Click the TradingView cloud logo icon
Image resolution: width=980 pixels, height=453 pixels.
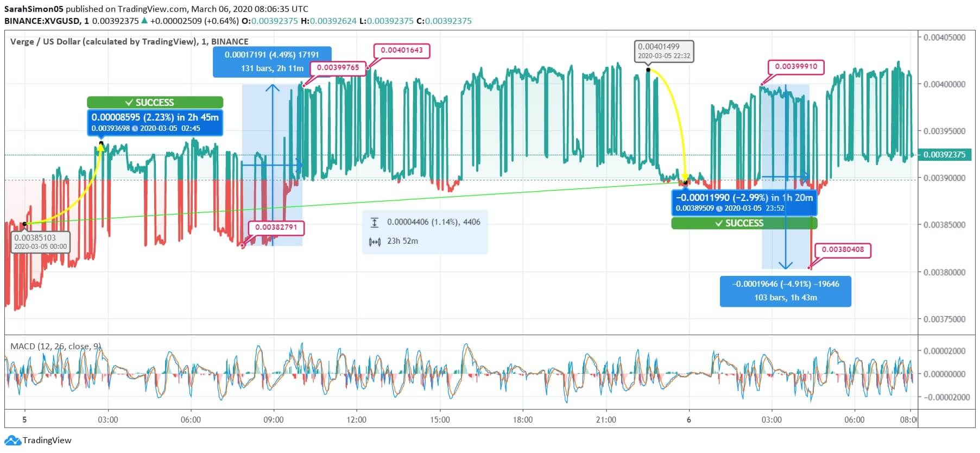pos(13,440)
